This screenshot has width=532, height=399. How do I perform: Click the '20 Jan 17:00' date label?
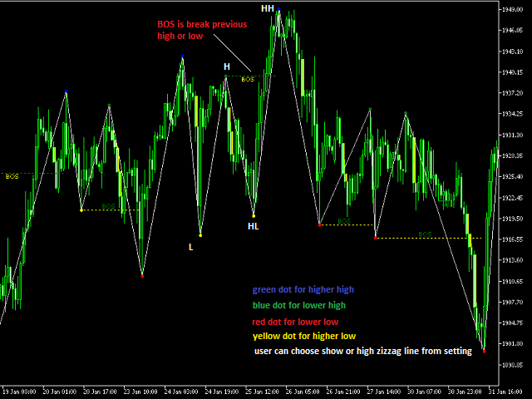100,392
